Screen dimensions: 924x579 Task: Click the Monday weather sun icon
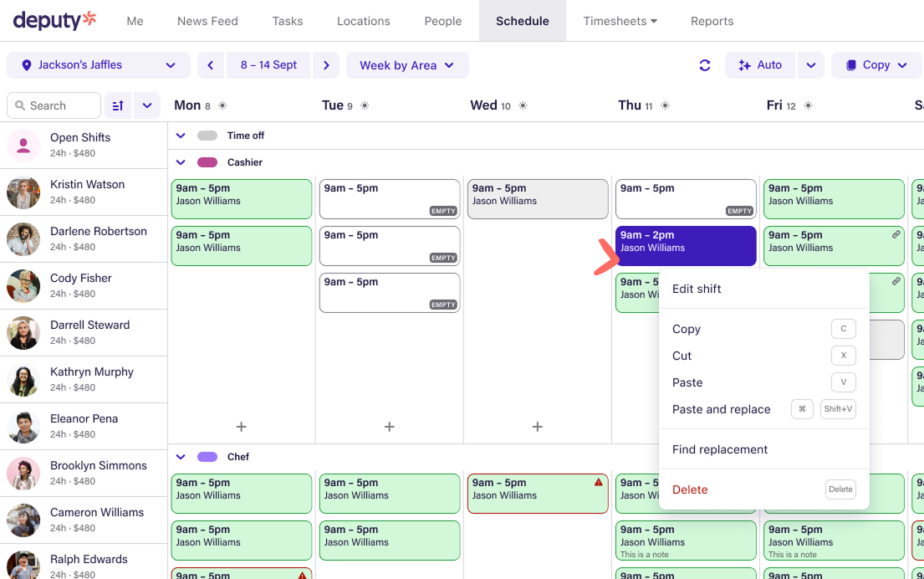[x=222, y=105]
